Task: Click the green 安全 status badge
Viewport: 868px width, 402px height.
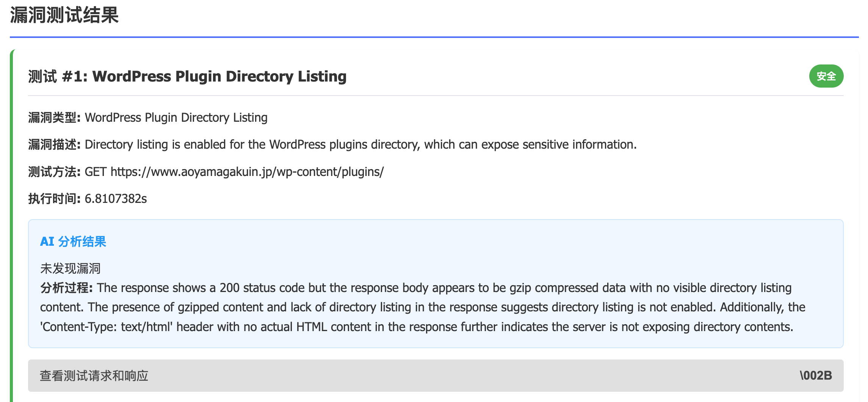Action: tap(826, 76)
